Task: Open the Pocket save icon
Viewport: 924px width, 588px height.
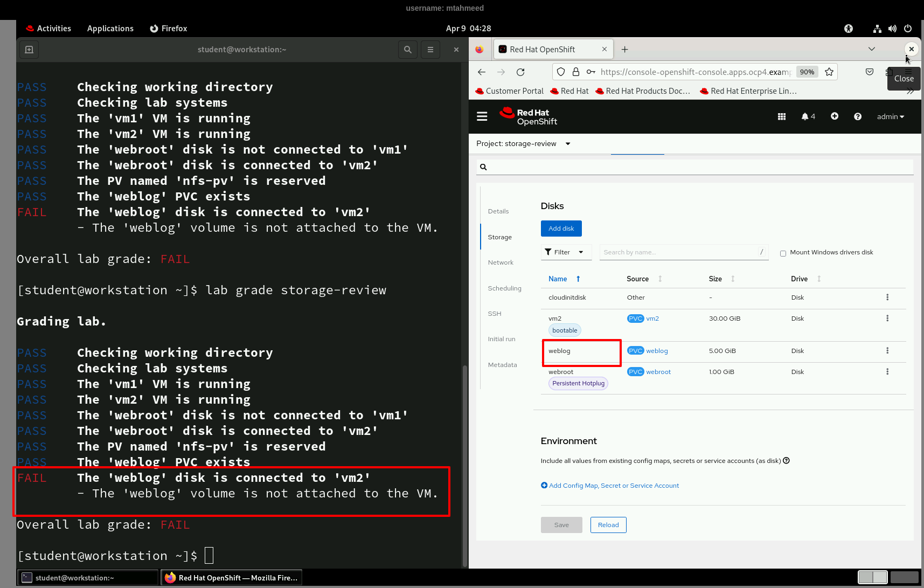Action: pos(870,72)
